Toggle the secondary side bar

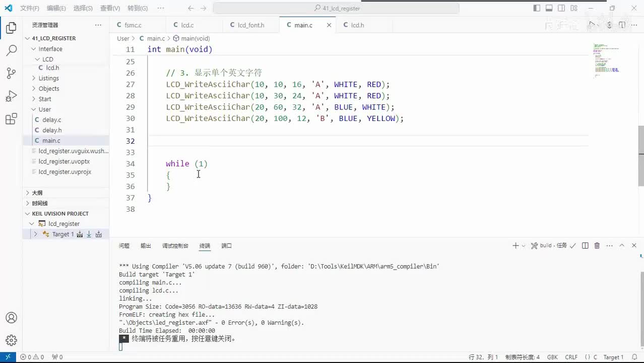tap(561, 8)
